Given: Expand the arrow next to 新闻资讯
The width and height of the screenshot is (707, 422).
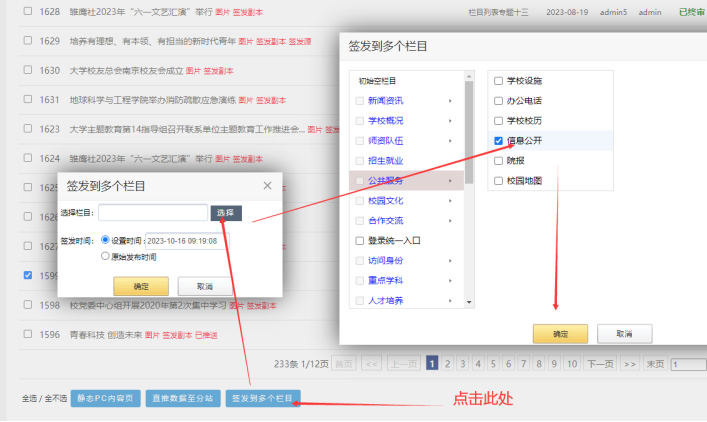Looking at the screenshot, I should 450,100.
